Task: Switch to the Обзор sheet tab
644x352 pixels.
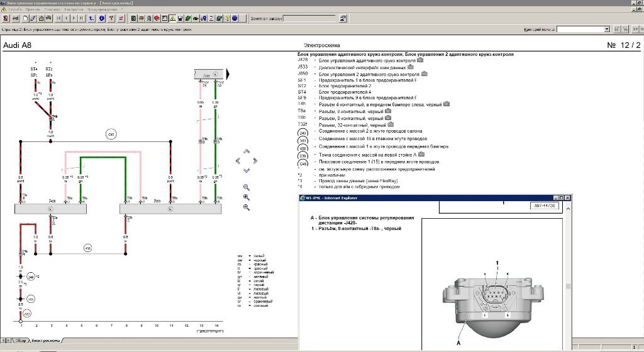Action: [x=21, y=340]
